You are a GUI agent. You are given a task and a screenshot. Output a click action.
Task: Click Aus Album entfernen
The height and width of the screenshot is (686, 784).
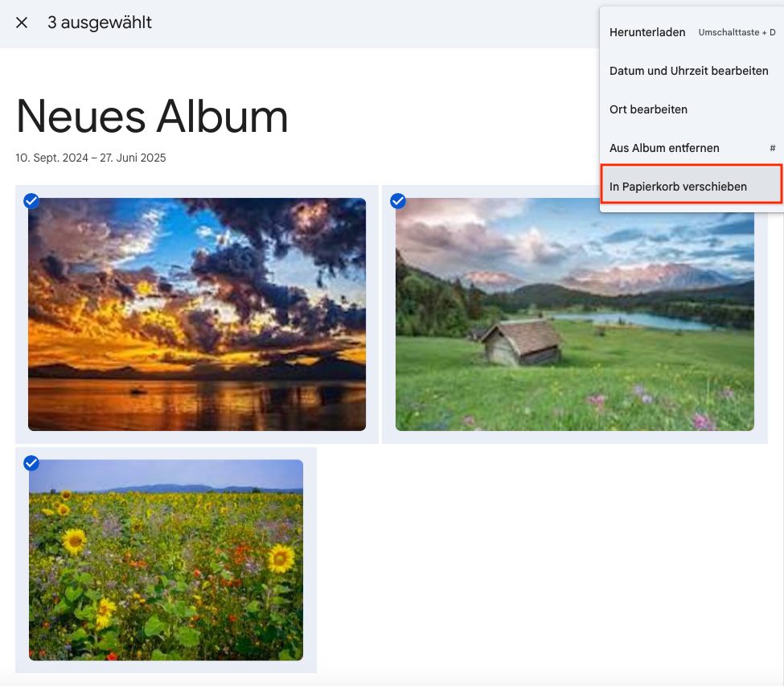[664, 148]
